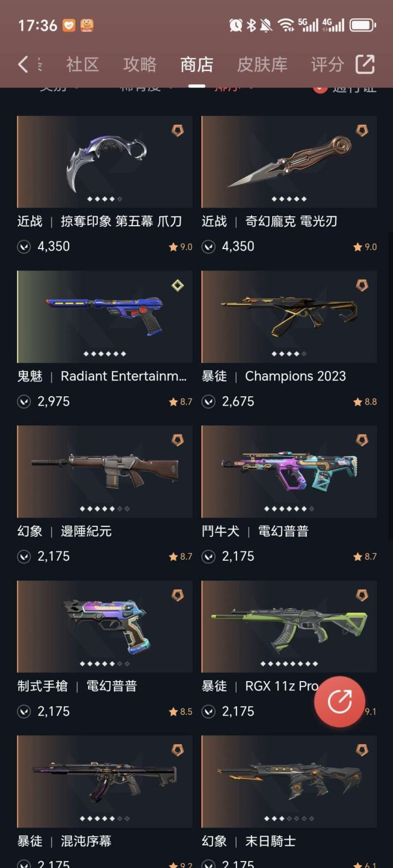Open the share icon beside 评分 tab
This screenshot has width=393, height=868.
click(x=365, y=64)
